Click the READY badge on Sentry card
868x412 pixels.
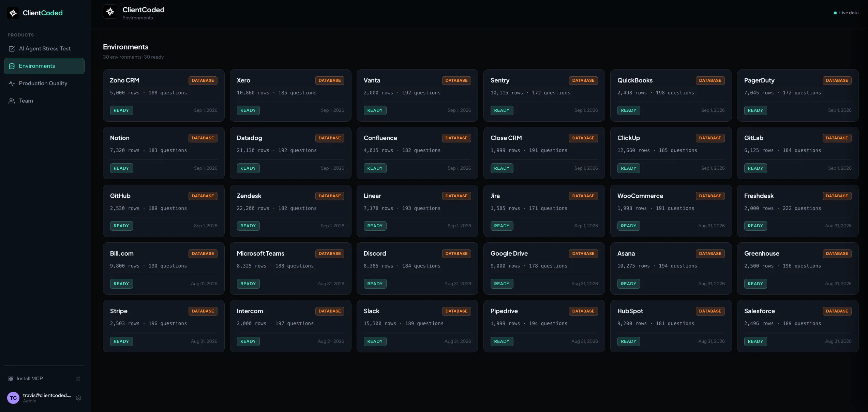click(x=502, y=110)
